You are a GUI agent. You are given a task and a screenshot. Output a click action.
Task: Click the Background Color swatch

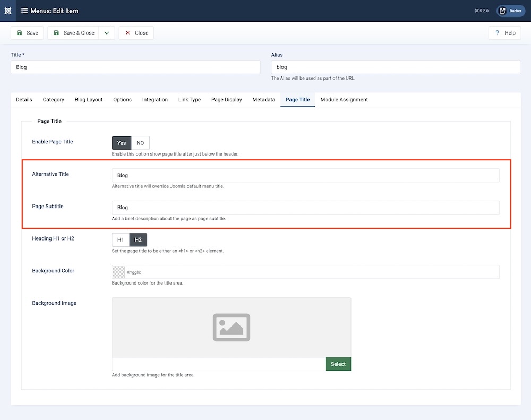tap(118, 272)
